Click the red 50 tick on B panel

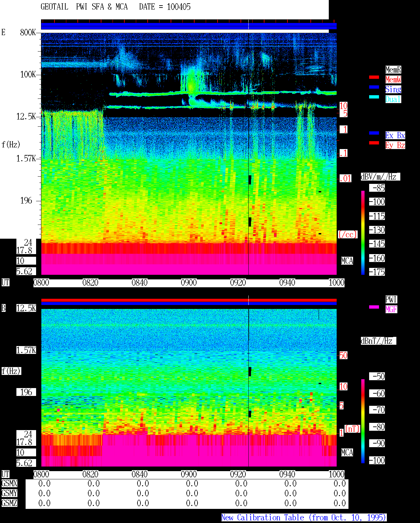point(343,355)
